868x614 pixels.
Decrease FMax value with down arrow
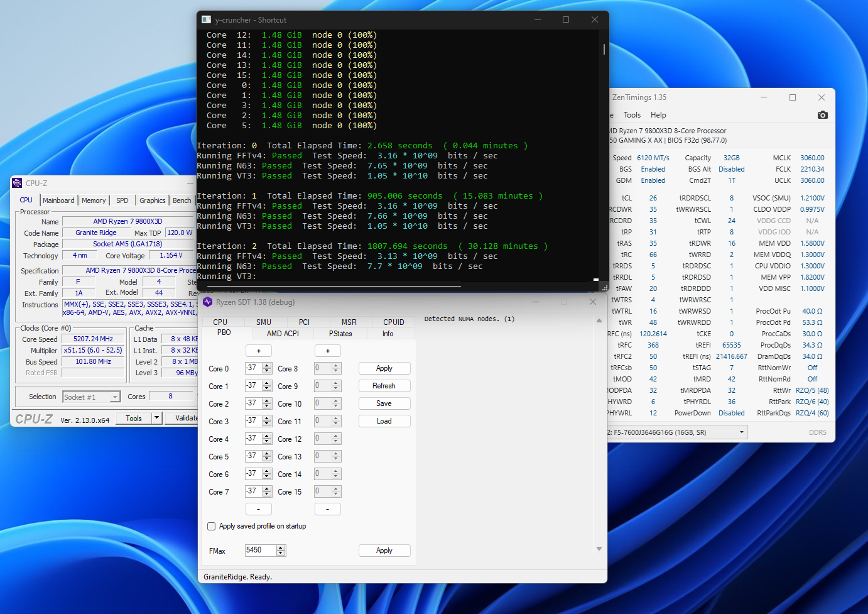[x=281, y=553]
